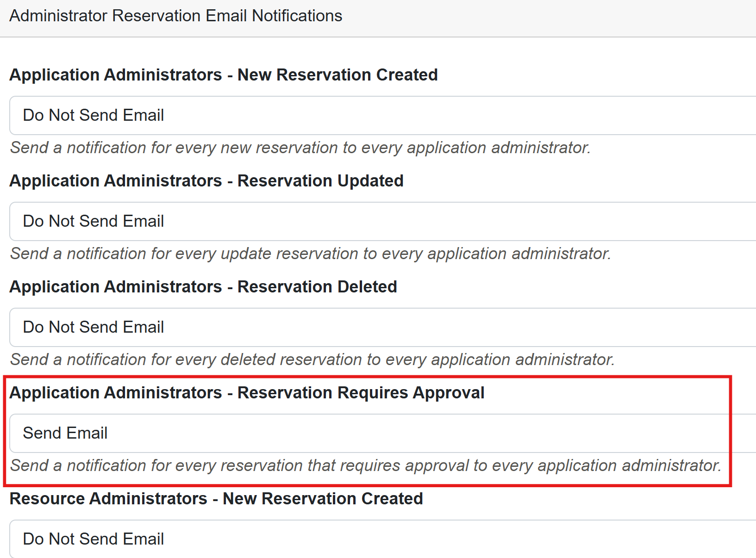Click the Application Administrators Reservation Deleted label
The image size is (756, 558).
point(203,287)
